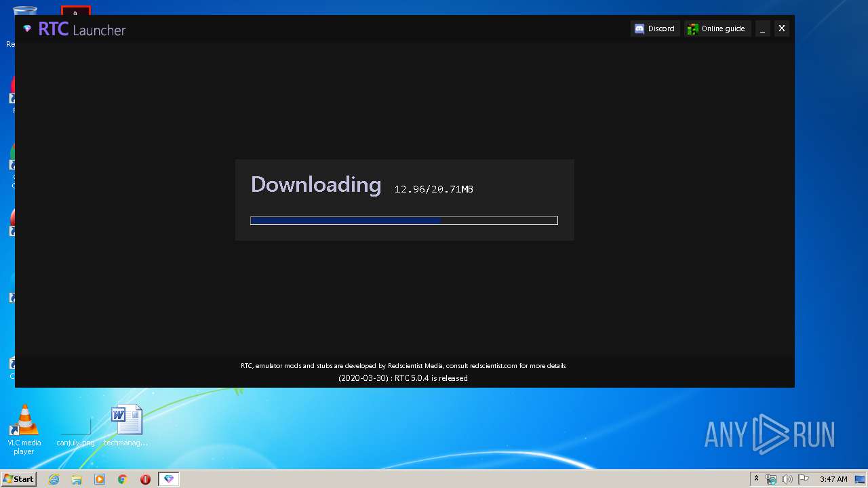This screenshot has height=488, width=868.
Task: Click the RTC Launcher gem logo icon
Action: (27, 29)
